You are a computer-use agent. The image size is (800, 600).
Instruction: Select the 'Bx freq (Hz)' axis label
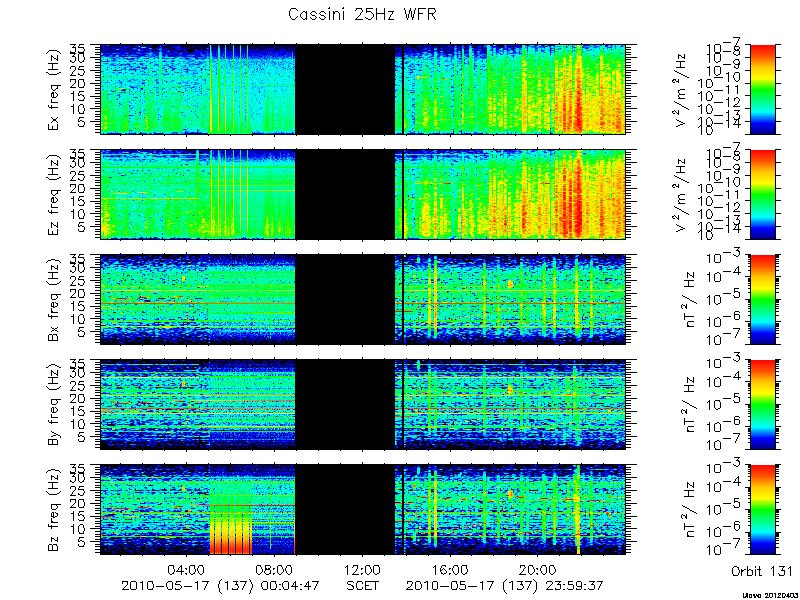click(54, 299)
